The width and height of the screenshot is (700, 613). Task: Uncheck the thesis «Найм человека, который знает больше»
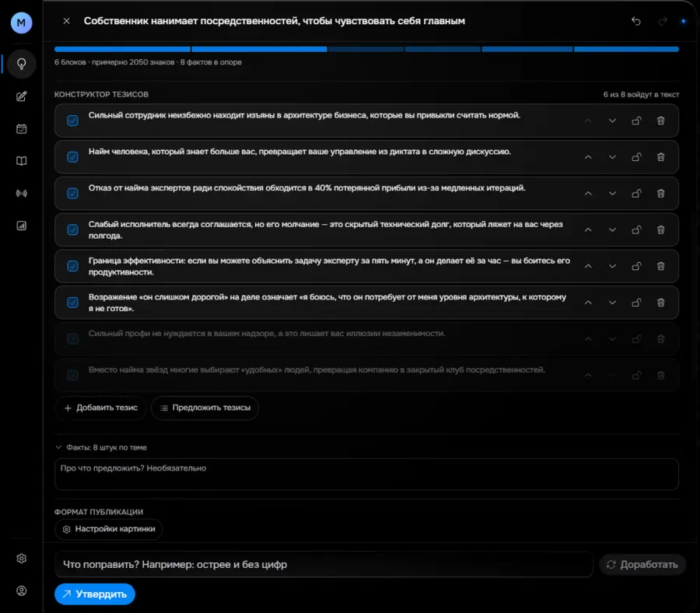72,157
